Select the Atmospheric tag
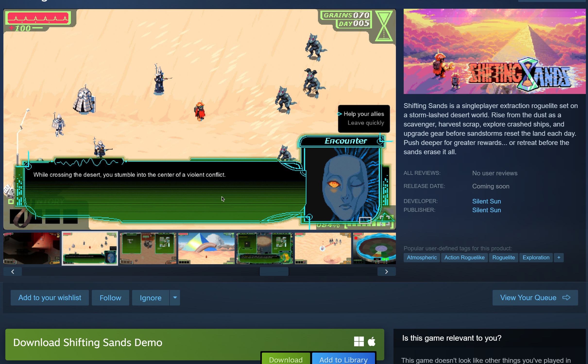Viewport: 588px width, 364px height. (422, 257)
